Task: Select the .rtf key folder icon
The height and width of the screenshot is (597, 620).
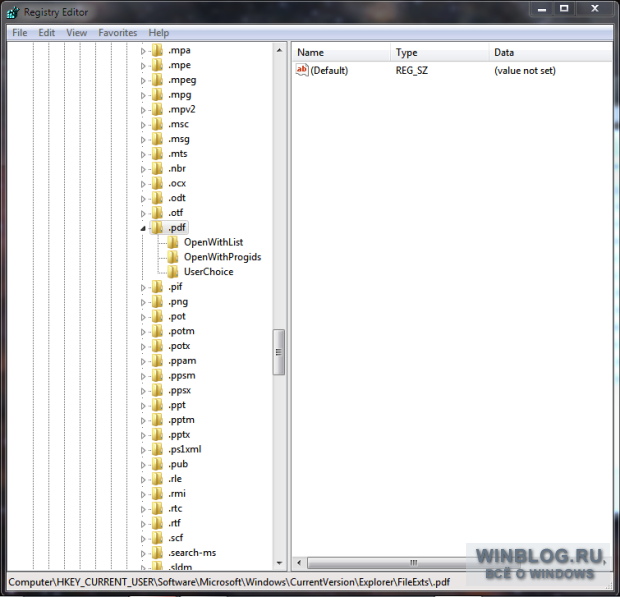Action: [x=157, y=523]
